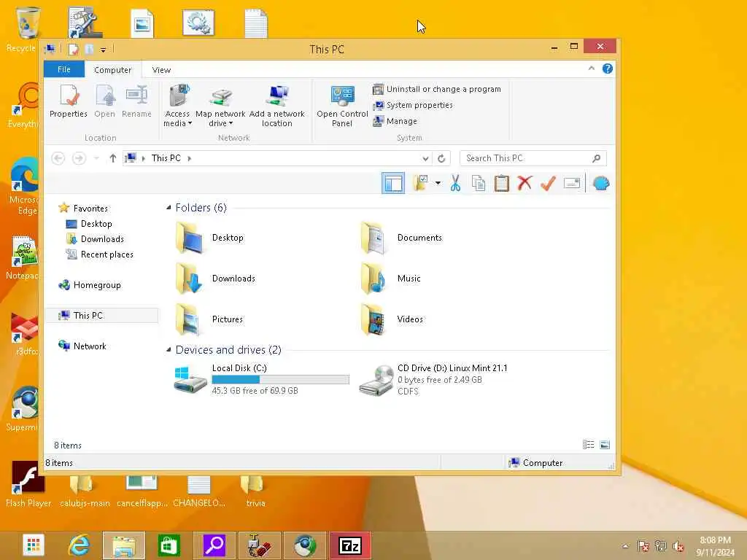This screenshot has width=747, height=560.
Task: Refresh the This PC view
Action: [x=441, y=158]
